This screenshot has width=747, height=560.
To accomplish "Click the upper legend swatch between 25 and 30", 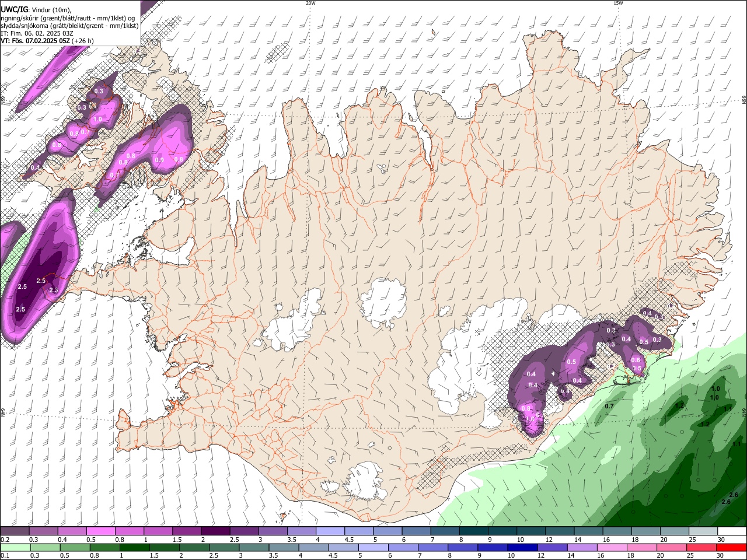I will (704, 531).
